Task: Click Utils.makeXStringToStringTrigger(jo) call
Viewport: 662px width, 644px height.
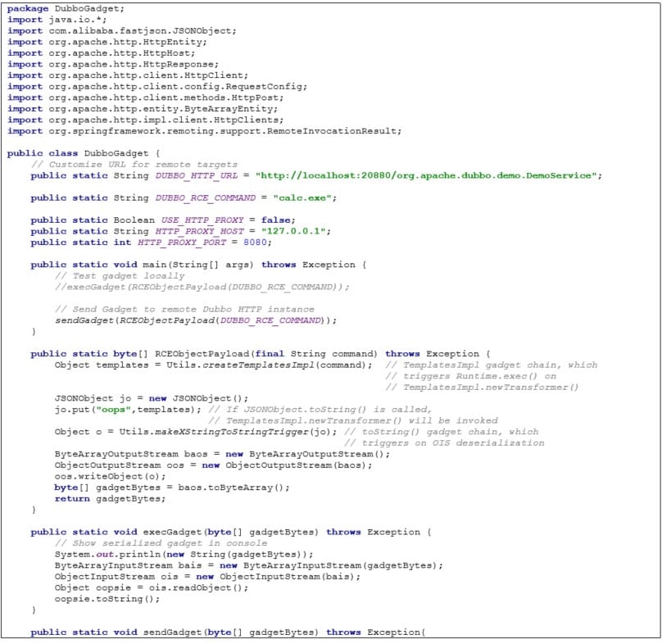Action: click(228, 432)
